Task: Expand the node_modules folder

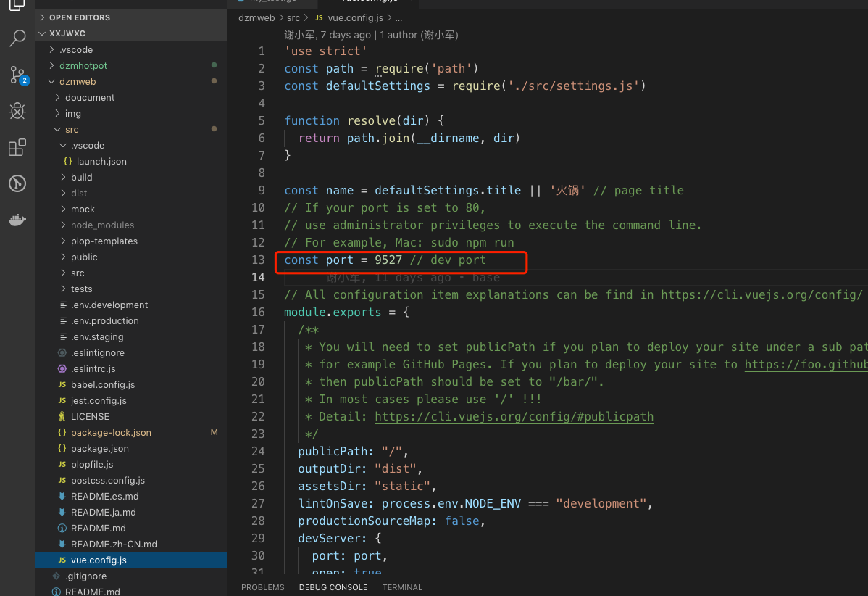Action: click(130, 225)
